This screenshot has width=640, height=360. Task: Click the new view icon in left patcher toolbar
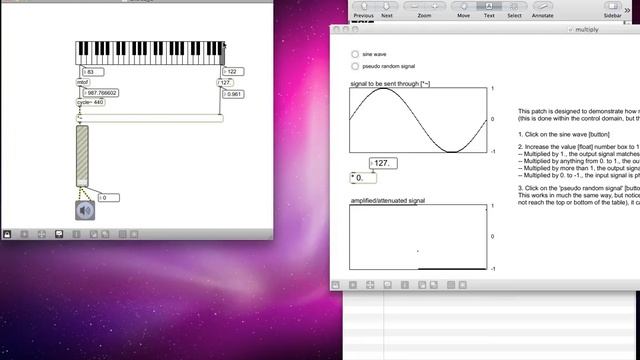(x=24, y=234)
